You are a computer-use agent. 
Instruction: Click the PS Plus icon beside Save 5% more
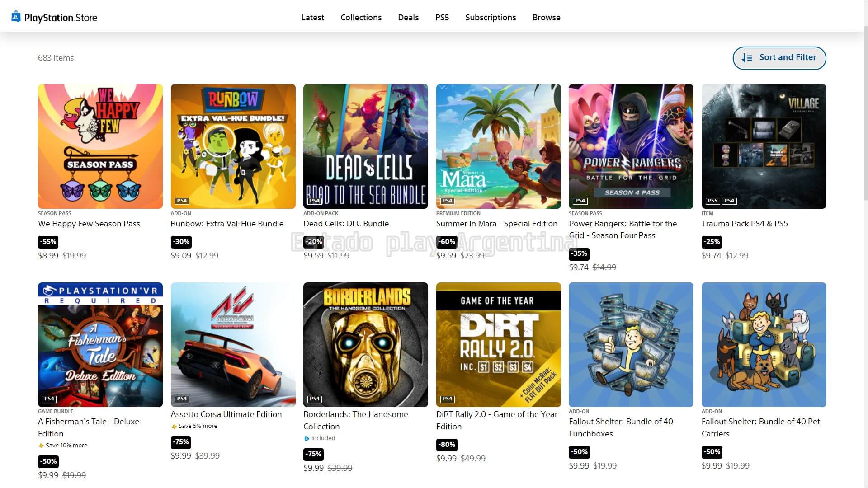coord(174,426)
